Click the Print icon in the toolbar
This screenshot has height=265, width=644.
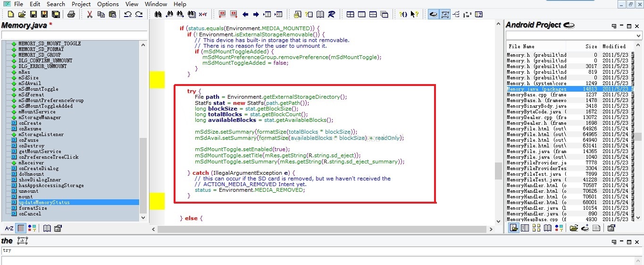coord(71,14)
